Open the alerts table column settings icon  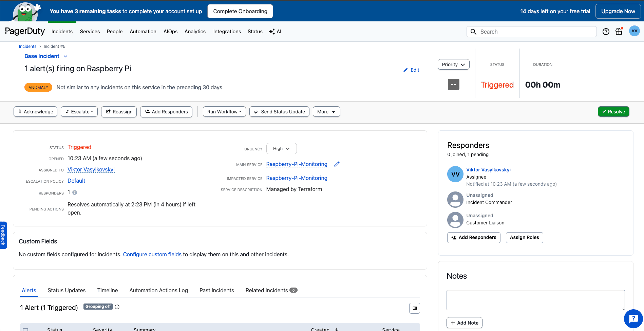click(415, 308)
